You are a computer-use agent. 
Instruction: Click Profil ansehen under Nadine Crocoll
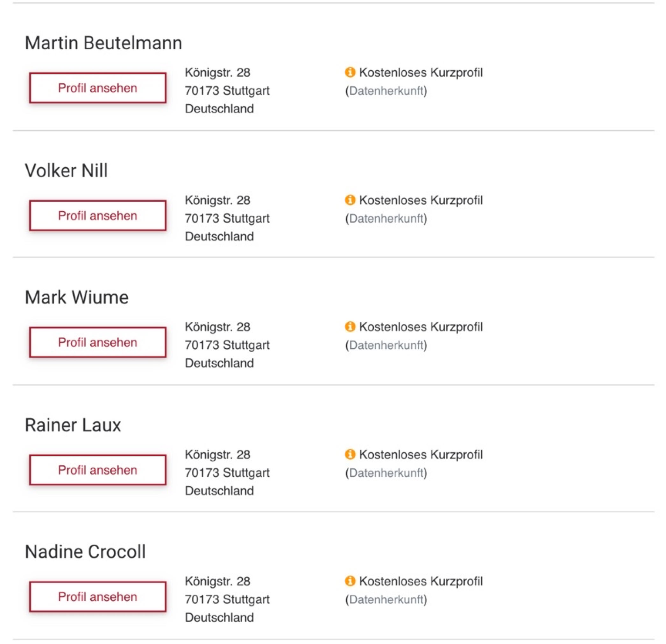coord(98,597)
